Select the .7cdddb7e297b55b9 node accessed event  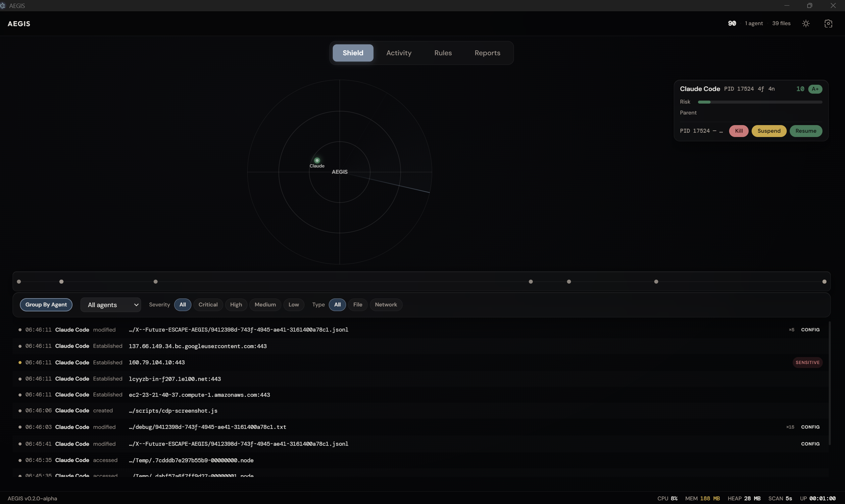point(421,460)
